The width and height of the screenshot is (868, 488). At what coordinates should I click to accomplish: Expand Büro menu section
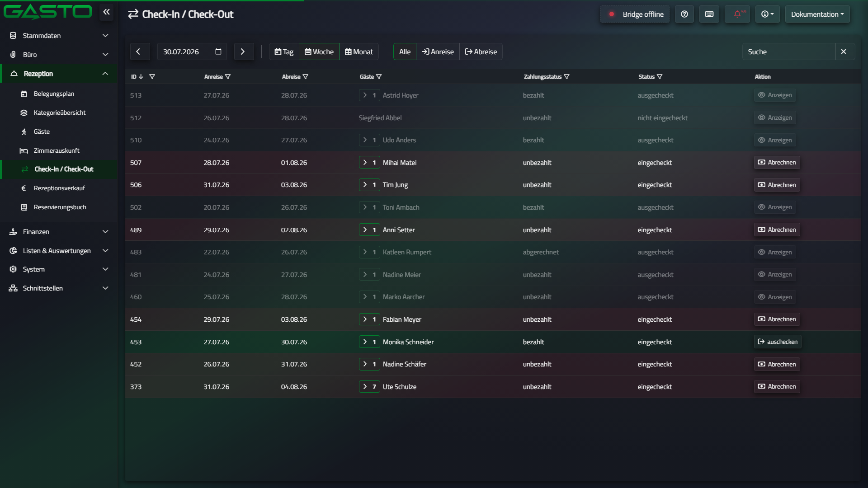(x=59, y=54)
